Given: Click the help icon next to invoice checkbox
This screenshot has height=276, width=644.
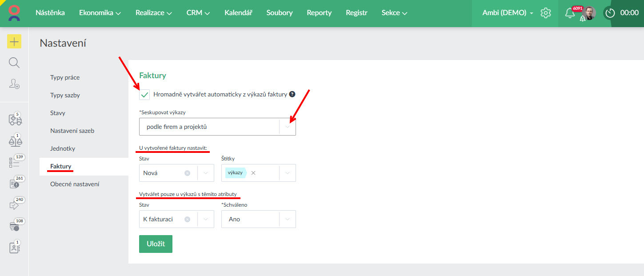Looking at the screenshot, I should pos(292,94).
